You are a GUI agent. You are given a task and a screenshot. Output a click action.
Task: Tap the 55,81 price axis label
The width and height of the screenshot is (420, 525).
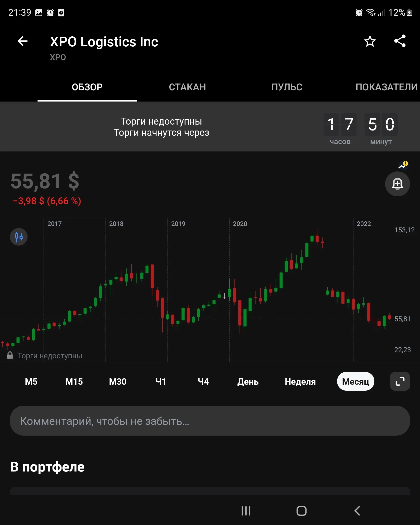coord(402,319)
